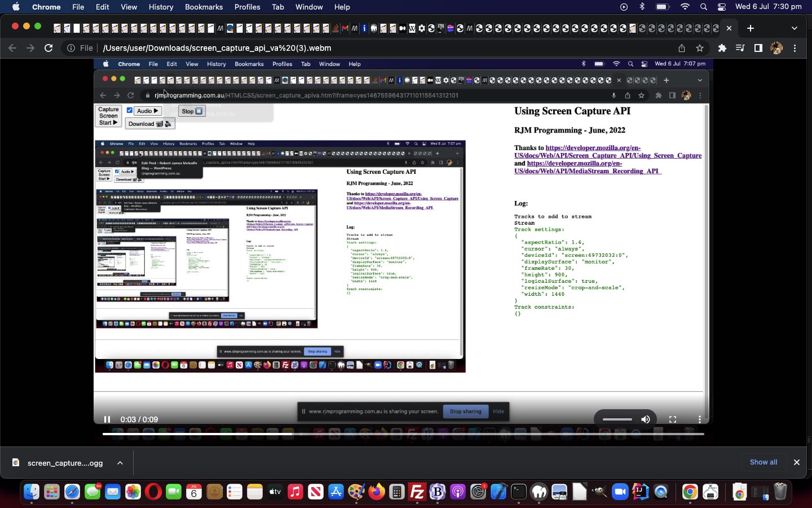Open the Apple menu
812x508 pixels.
[16, 7]
